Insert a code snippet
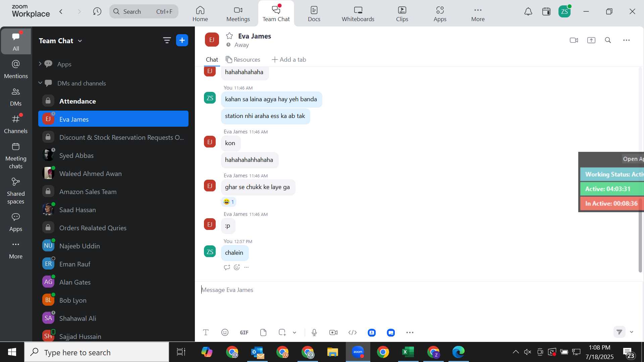This screenshot has width=644, height=362. click(x=353, y=333)
